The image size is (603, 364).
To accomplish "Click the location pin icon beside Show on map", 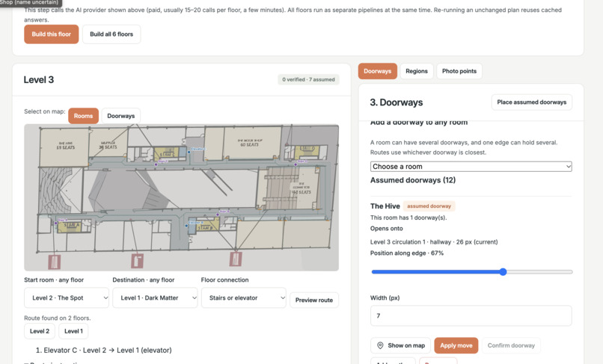I will pyautogui.click(x=380, y=345).
